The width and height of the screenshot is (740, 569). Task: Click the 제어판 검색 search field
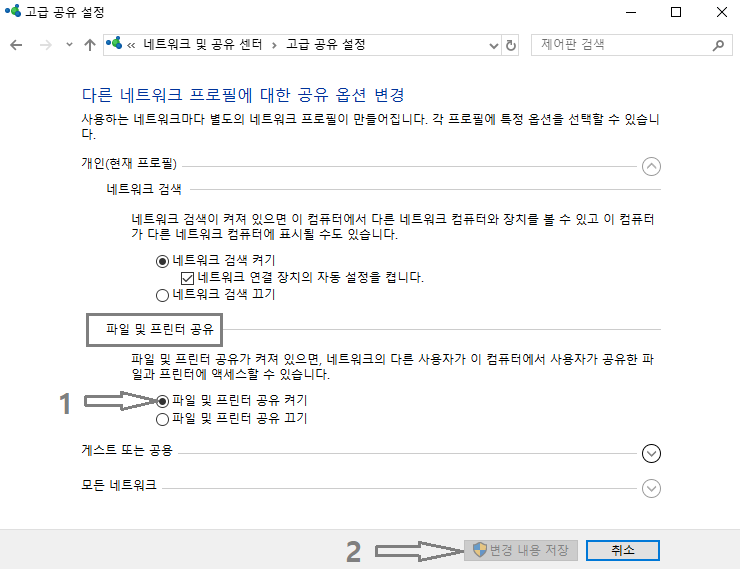631,45
